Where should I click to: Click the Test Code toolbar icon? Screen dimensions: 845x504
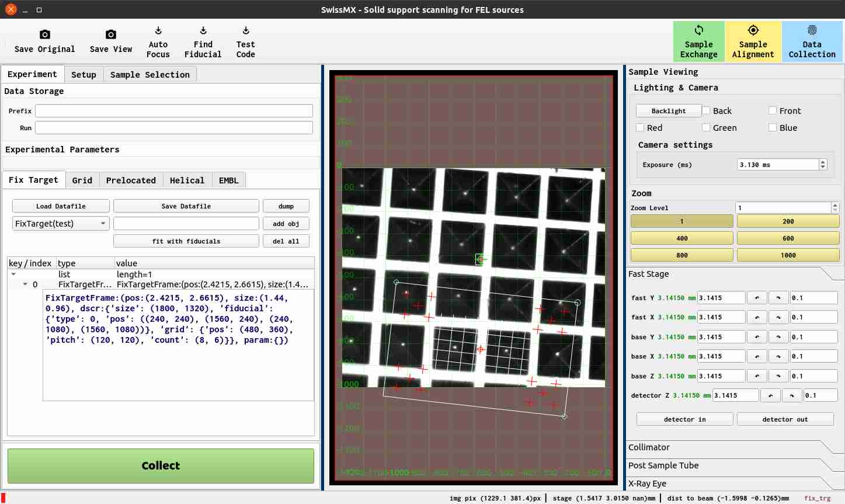coord(245,31)
